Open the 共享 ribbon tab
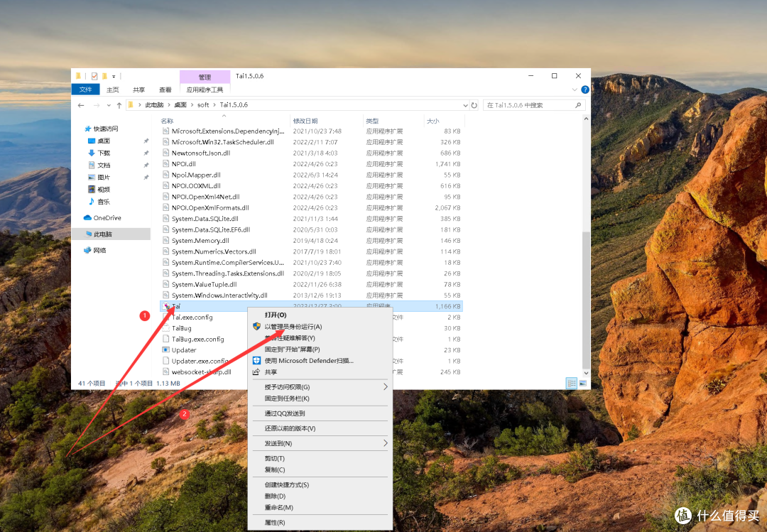The image size is (767, 532). 139,89
